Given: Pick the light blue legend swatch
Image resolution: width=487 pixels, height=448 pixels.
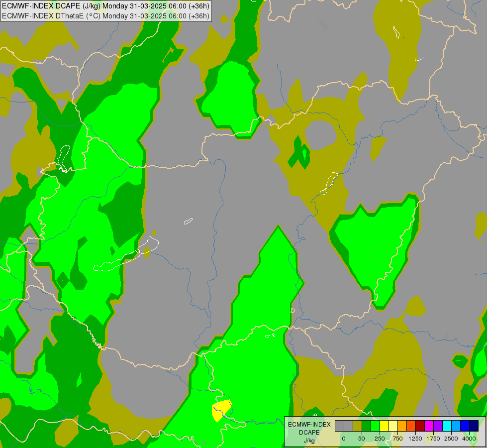Looking at the screenshot, I should point(456,426).
